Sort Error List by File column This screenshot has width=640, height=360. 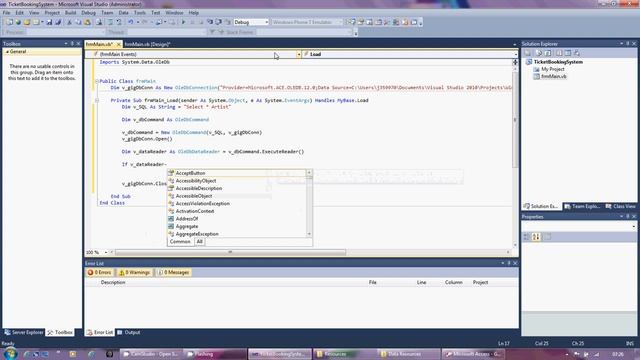click(x=372, y=282)
